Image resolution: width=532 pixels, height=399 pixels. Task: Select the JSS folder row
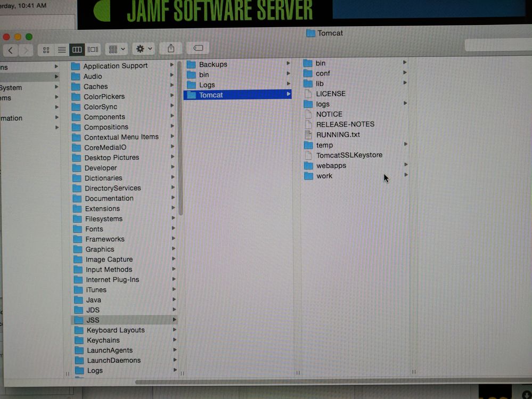point(124,320)
